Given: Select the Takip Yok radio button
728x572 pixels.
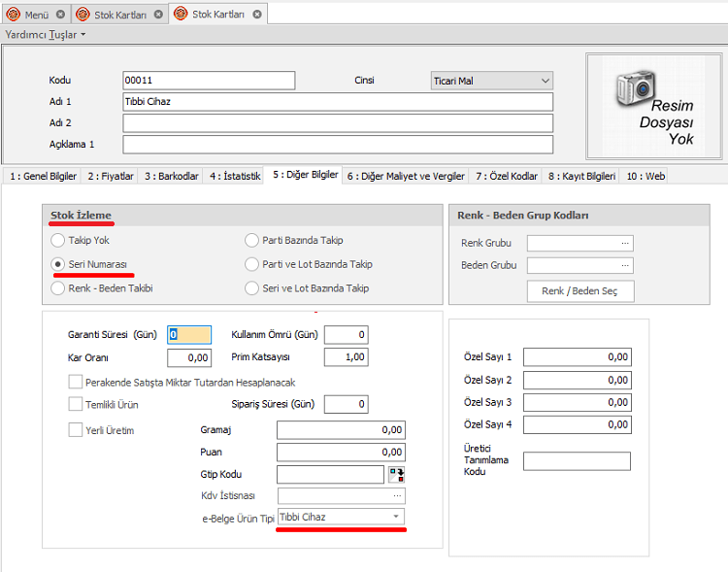Looking at the screenshot, I should coord(58,240).
